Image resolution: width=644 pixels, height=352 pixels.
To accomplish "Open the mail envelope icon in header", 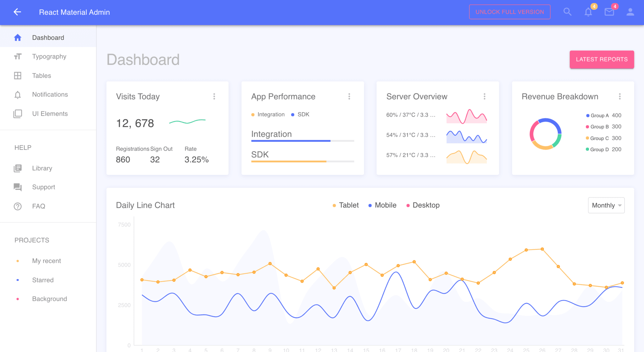I will 609,12.
